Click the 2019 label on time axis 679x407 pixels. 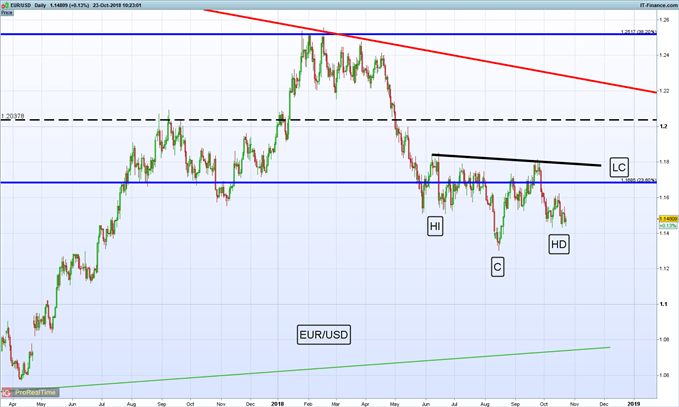click(x=634, y=404)
